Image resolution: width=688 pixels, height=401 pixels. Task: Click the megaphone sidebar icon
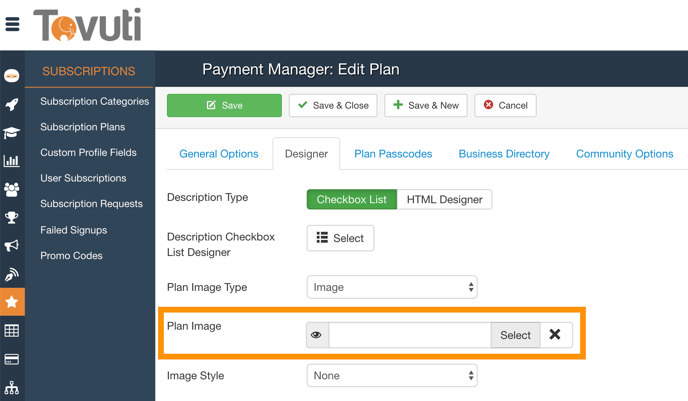tap(12, 245)
